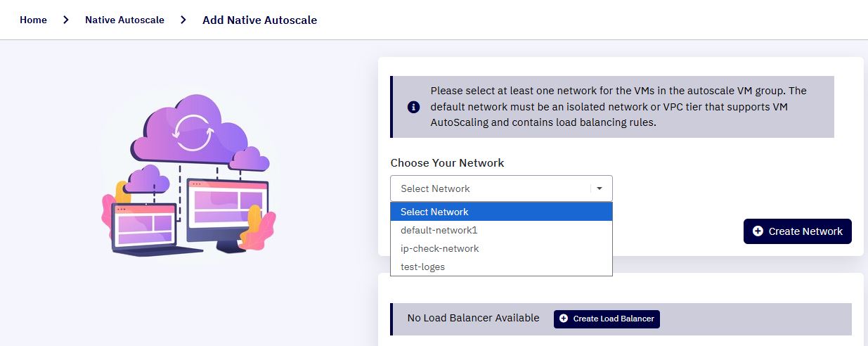Click the Create Network button
The width and height of the screenshot is (868, 346).
pyautogui.click(x=797, y=231)
